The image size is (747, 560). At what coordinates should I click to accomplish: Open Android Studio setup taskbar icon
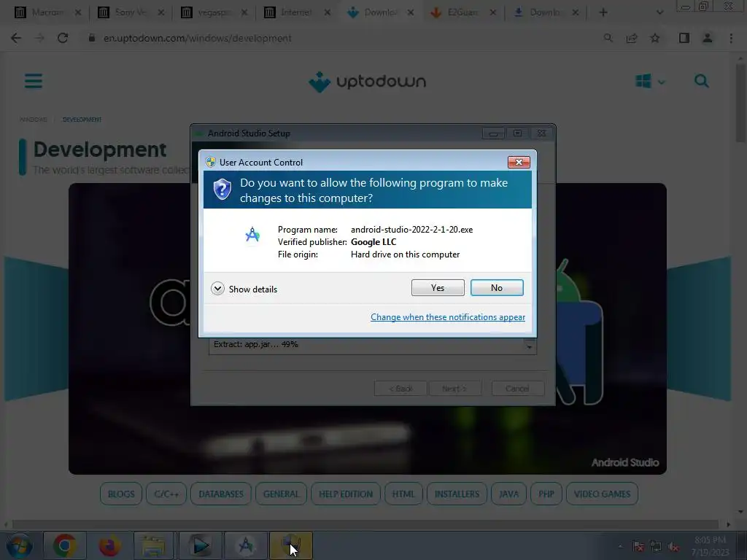tap(245, 545)
